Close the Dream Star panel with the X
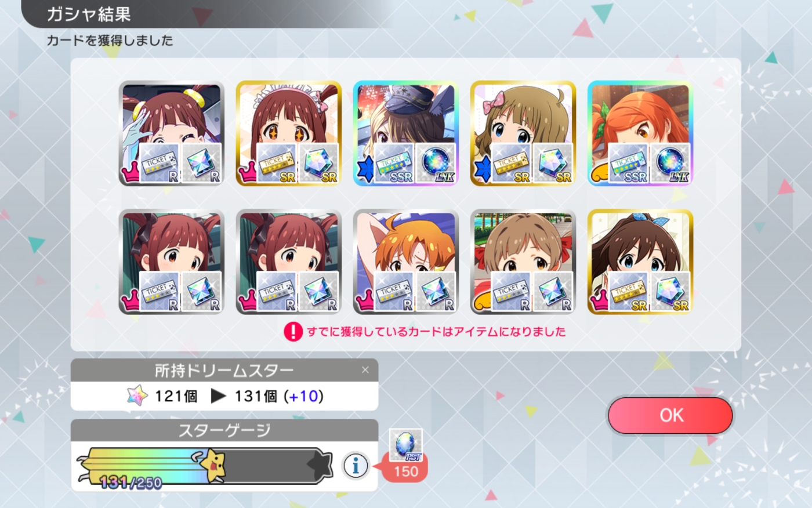The image size is (812, 508). (x=365, y=370)
